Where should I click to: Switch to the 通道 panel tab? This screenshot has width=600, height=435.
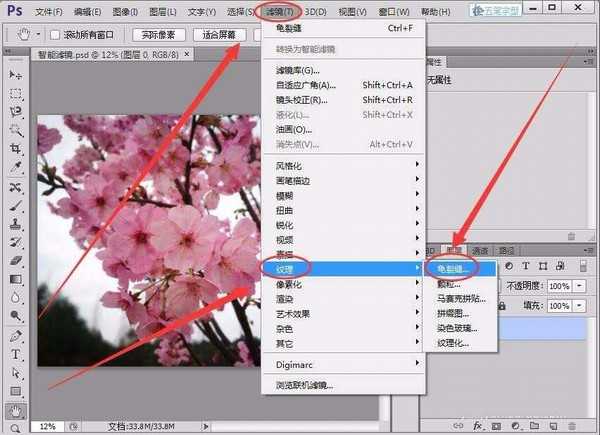(479, 249)
